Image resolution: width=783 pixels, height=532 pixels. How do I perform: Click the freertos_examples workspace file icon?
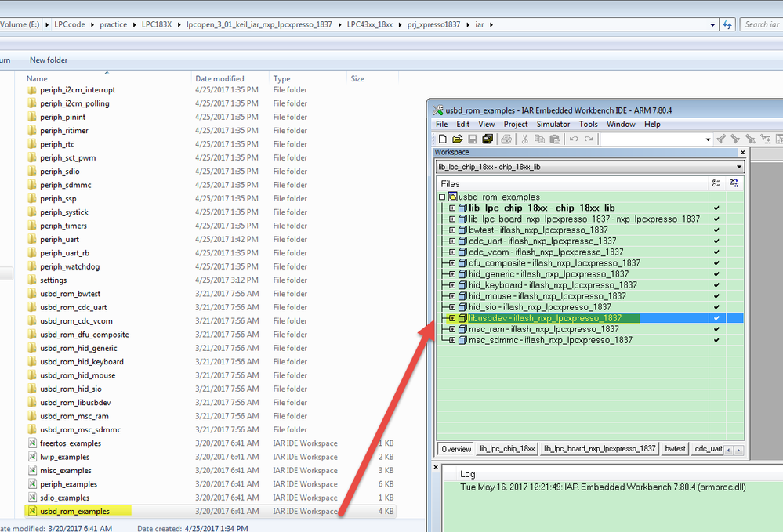[x=32, y=443]
